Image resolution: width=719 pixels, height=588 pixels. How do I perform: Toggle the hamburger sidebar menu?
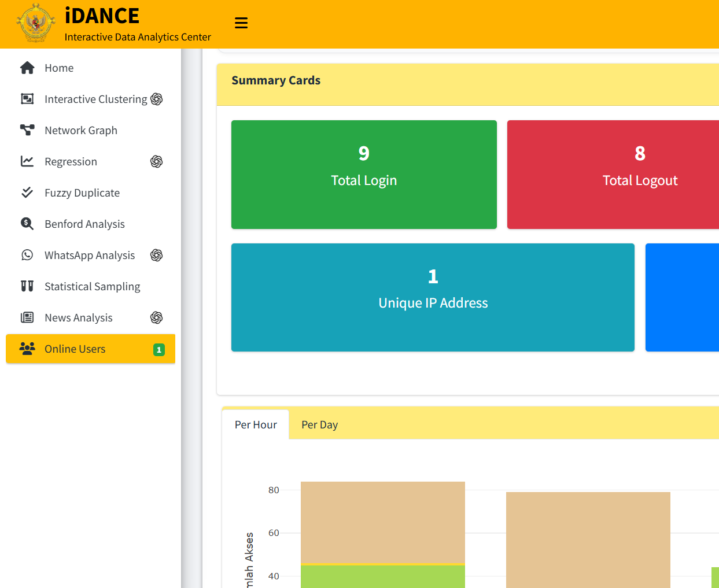[x=241, y=23]
